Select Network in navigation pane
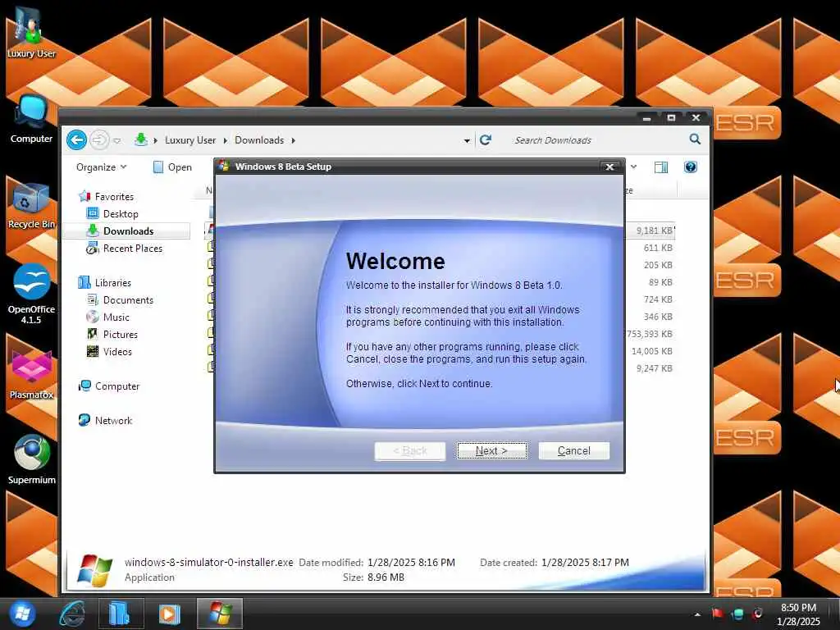 click(x=106, y=420)
